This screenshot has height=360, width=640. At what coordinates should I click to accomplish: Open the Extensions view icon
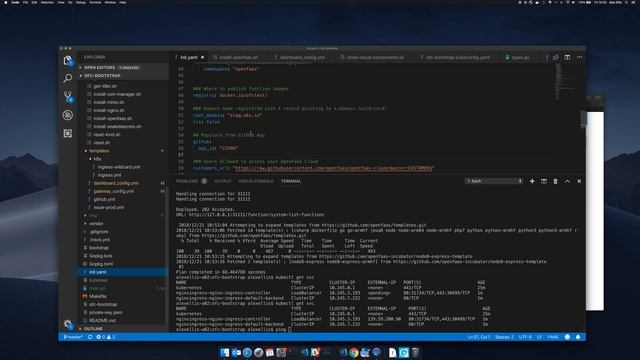68,133
